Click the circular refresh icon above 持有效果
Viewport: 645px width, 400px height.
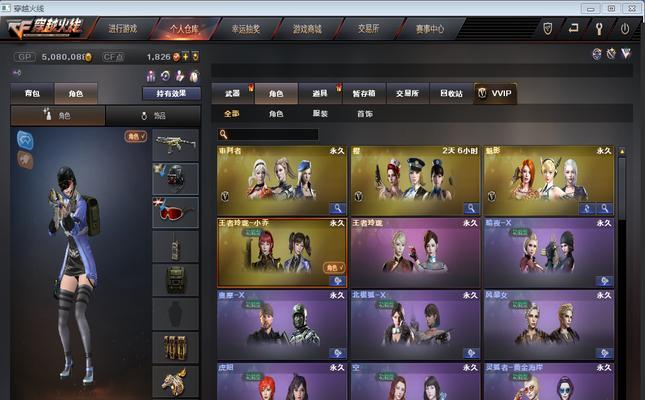pos(165,76)
